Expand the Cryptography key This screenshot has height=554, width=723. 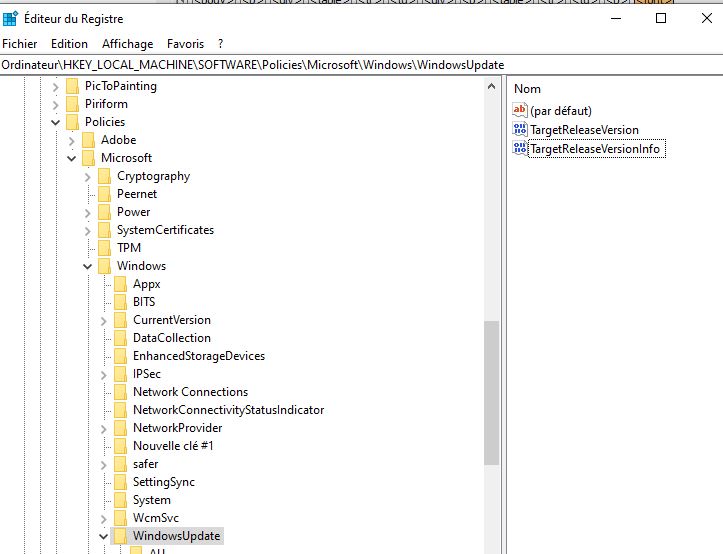click(88, 177)
